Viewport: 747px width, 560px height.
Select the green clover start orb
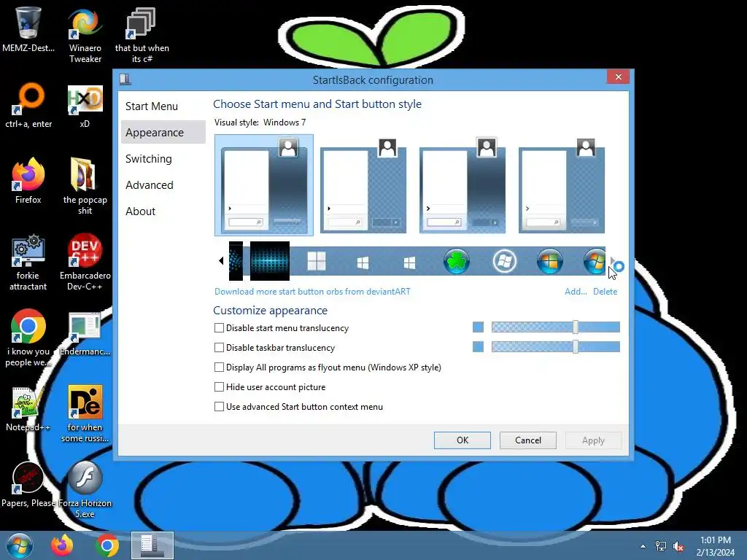tap(457, 262)
